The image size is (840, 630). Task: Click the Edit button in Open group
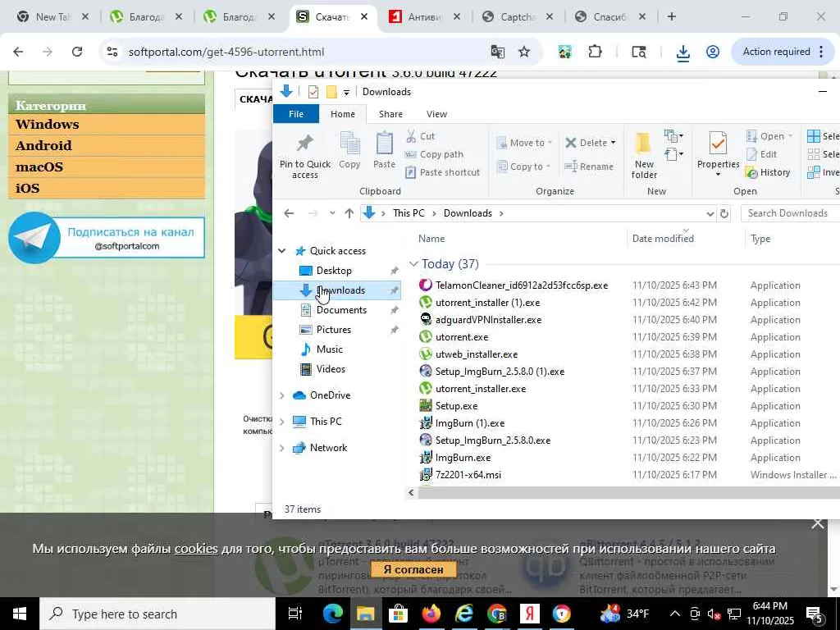[762, 154]
